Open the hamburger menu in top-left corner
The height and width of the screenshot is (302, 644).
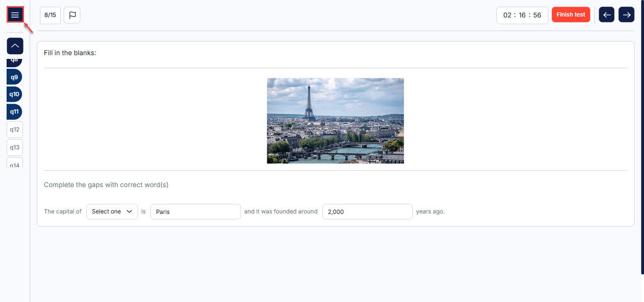(15, 15)
